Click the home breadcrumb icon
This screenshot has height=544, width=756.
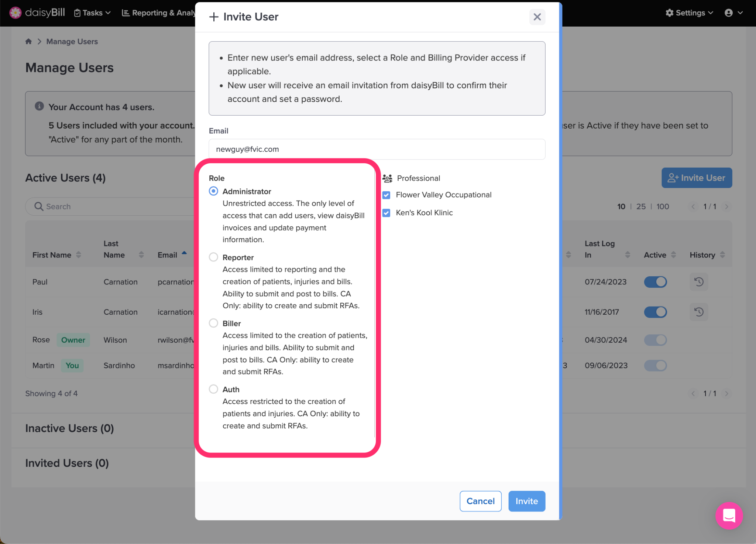(28, 41)
